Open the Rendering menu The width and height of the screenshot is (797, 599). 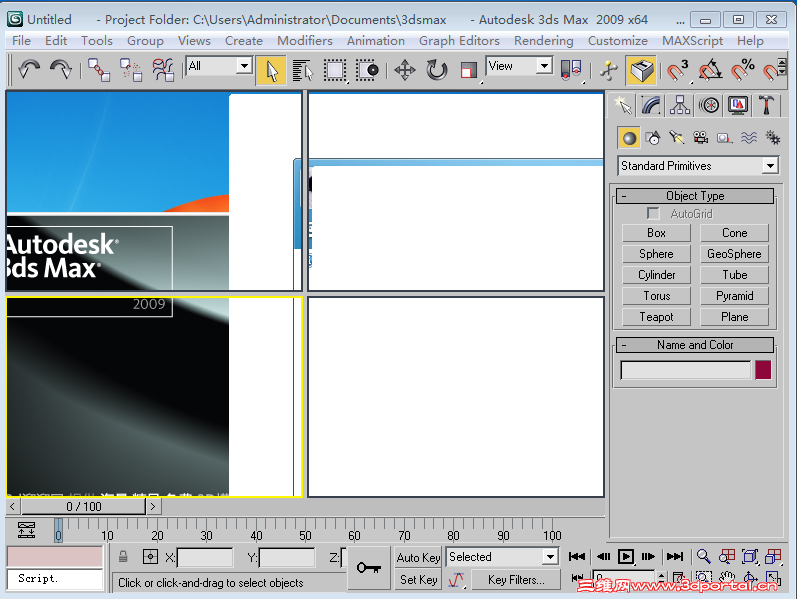click(x=543, y=41)
